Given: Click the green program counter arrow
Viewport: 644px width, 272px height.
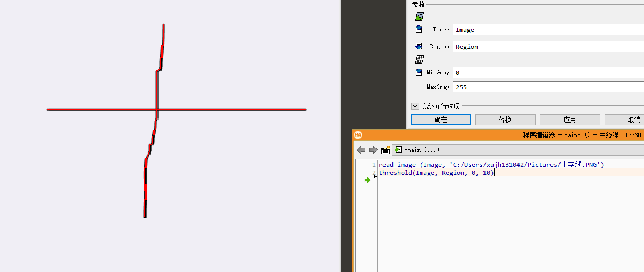Looking at the screenshot, I should (x=367, y=180).
